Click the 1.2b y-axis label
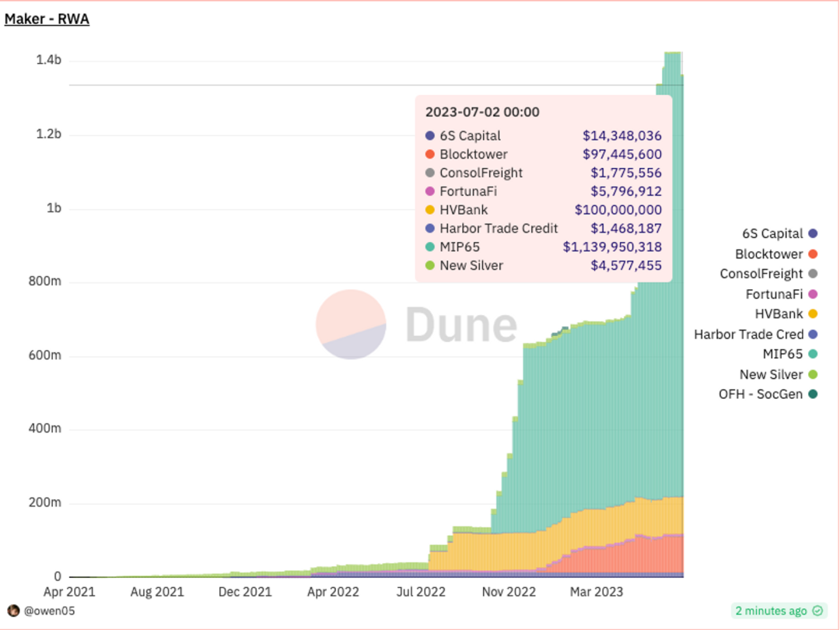The width and height of the screenshot is (840, 630). tap(49, 134)
